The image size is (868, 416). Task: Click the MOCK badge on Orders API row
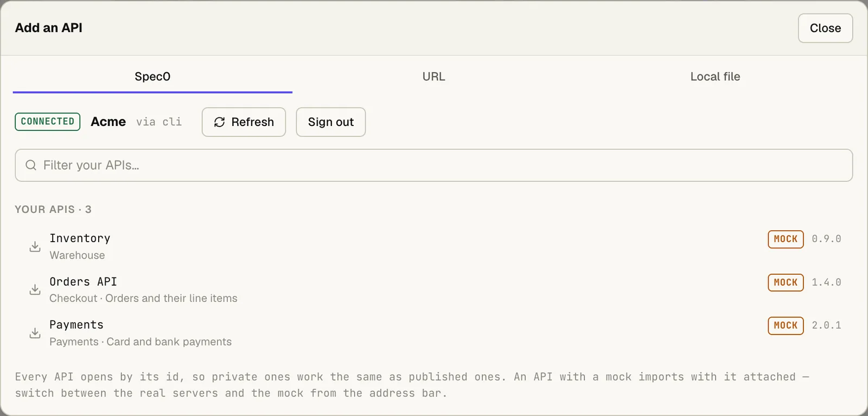coord(786,282)
